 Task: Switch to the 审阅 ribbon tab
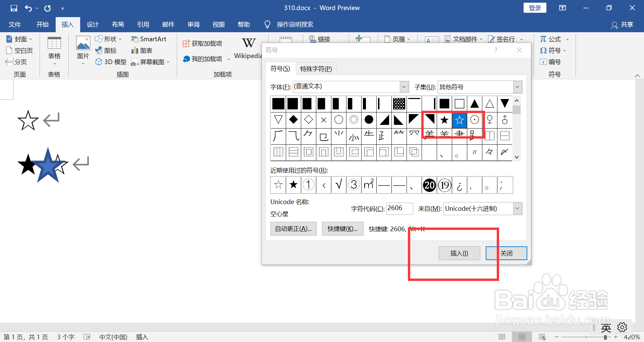pyautogui.click(x=194, y=25)
